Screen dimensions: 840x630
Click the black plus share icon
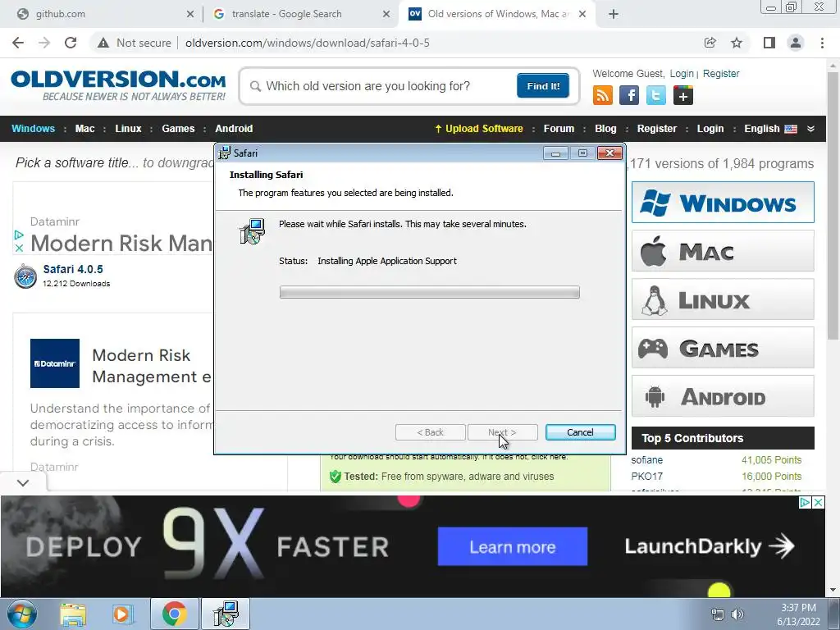[x=683, y=95]
